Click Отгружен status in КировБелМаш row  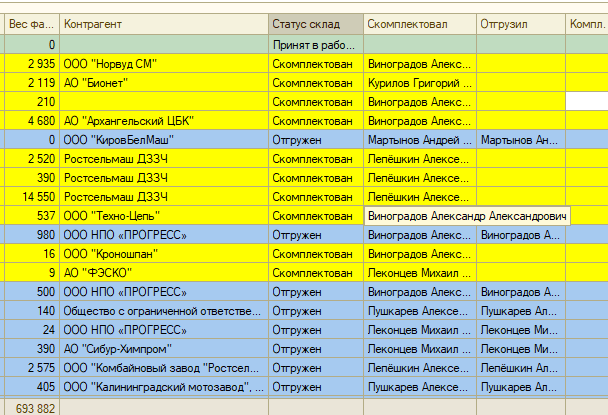316,140
